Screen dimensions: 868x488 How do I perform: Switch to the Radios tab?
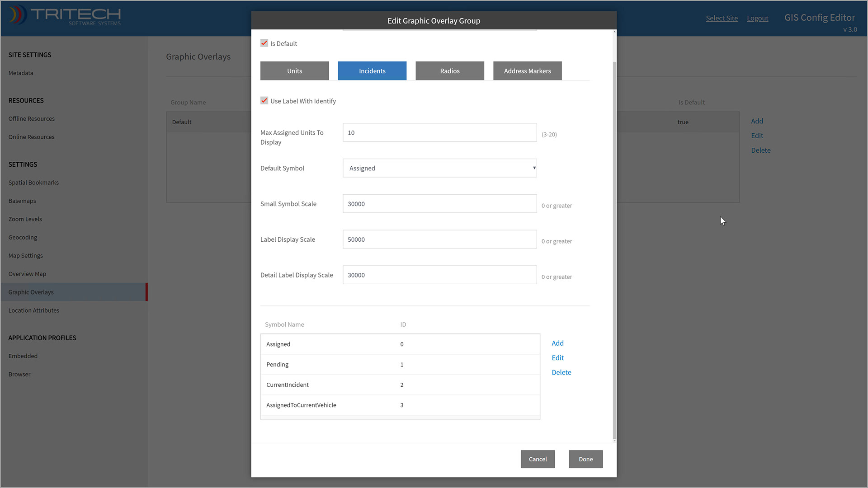click(x=449, y=71)
